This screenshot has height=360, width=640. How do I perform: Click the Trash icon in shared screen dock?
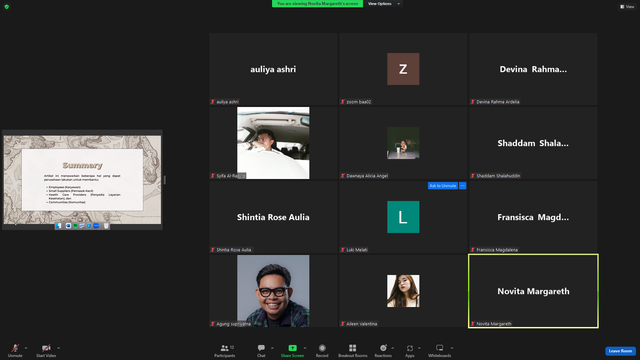(106, 226)
